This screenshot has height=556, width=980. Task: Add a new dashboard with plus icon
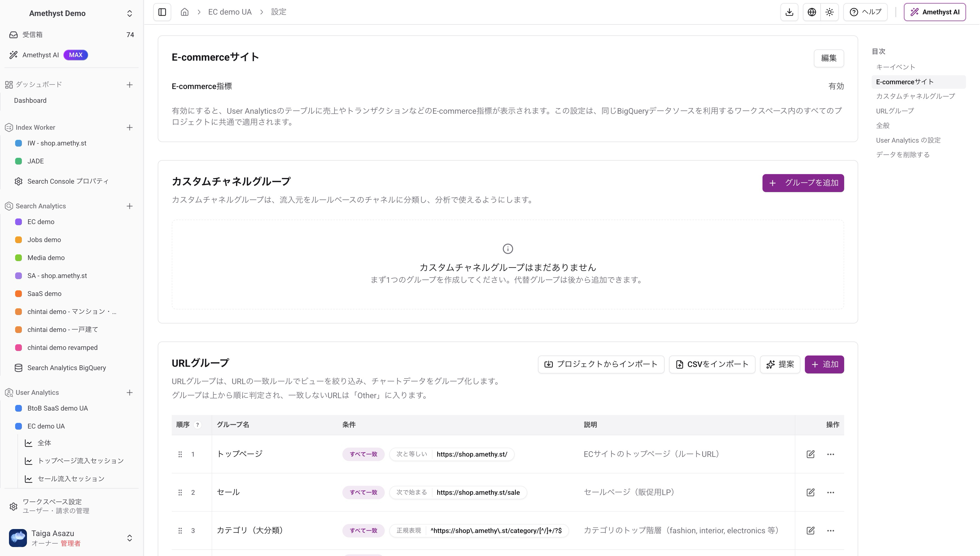click(x=130, y=85)
